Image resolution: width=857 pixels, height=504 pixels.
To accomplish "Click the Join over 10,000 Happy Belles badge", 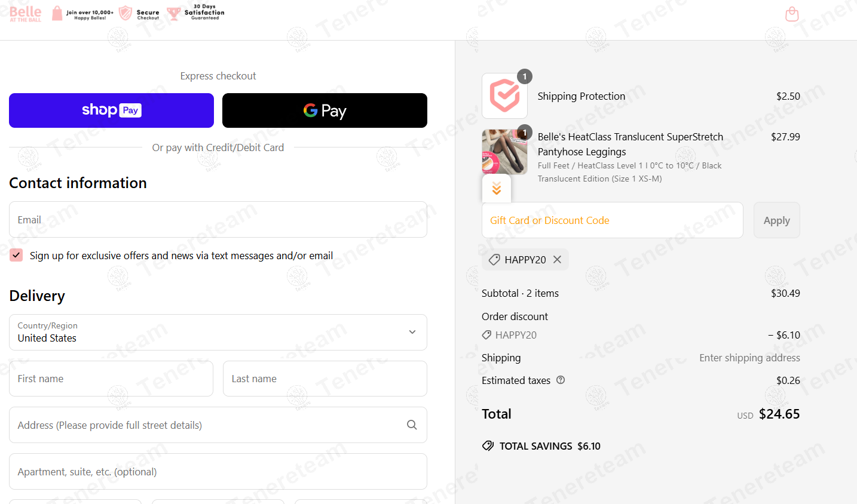I will point(82,13).
